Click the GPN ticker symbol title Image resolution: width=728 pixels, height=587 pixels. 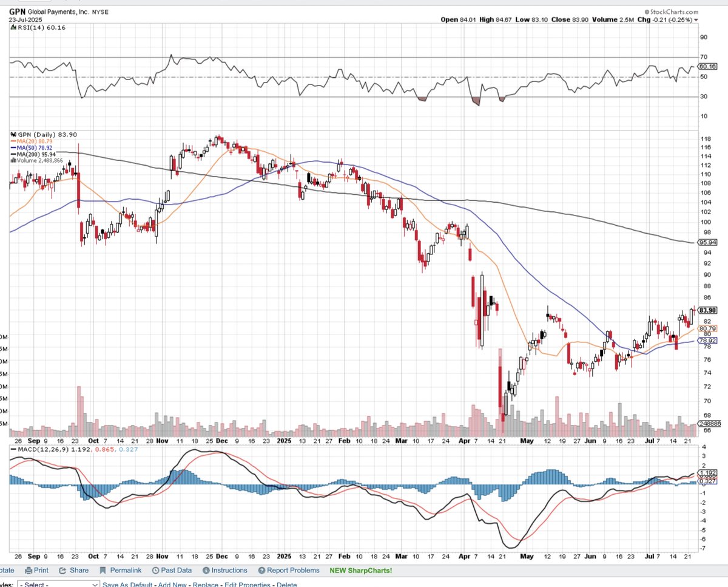17,11
